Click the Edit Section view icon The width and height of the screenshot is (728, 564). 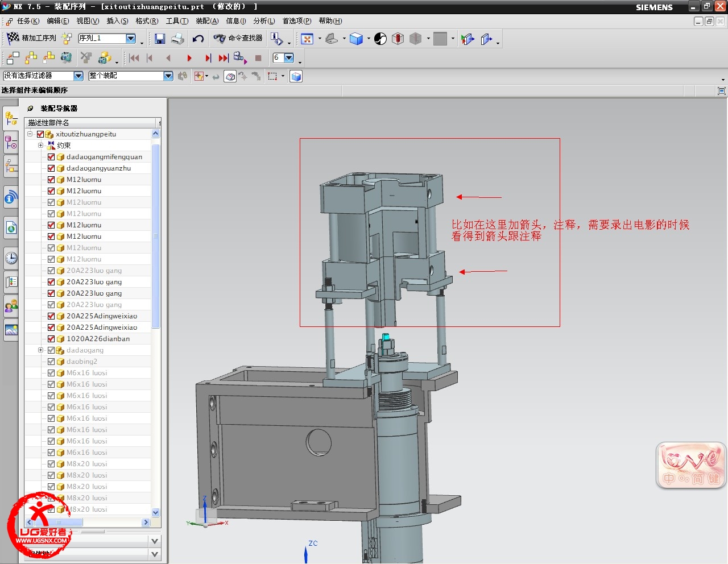tap(468, 39)
